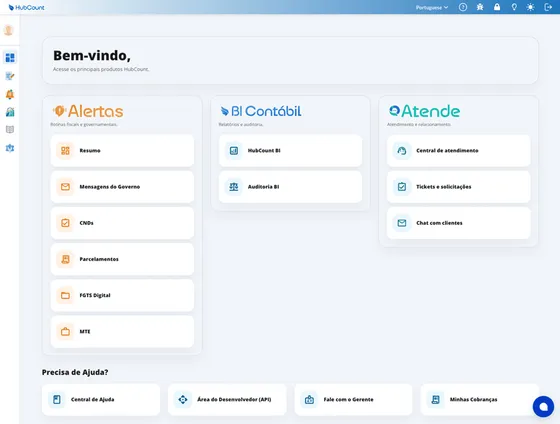Image resolution: width=560 pixels, height=424 pixels.
Task: Open Central de Ajuda link
Action: click(x=101, y=400)
